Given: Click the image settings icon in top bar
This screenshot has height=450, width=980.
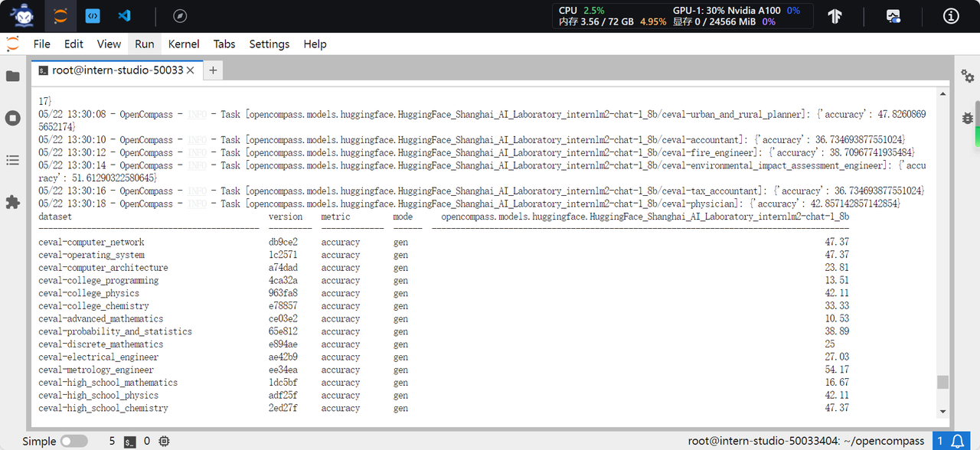Looking at the screenshot, I should [x=893, y=16].
